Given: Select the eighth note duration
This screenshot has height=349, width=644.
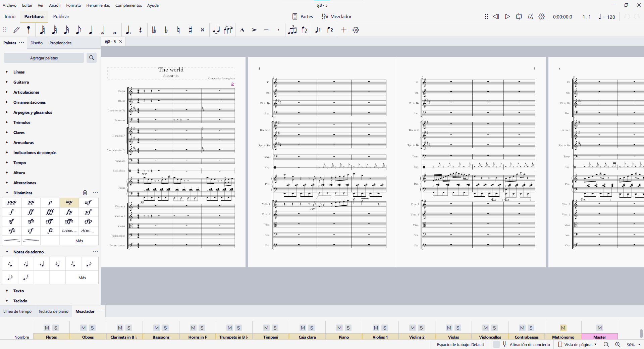Looking at the screenshot, I should (x=78, y=30).
